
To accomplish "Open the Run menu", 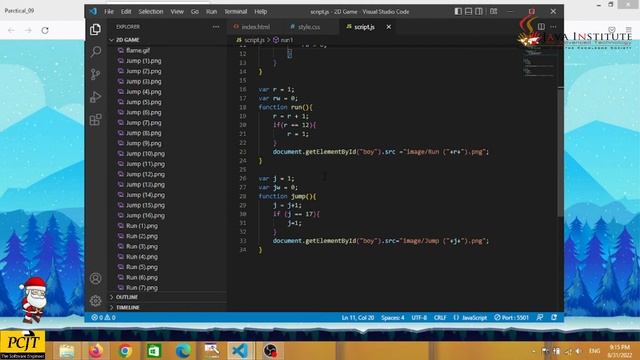I will [x=211, y=11].
